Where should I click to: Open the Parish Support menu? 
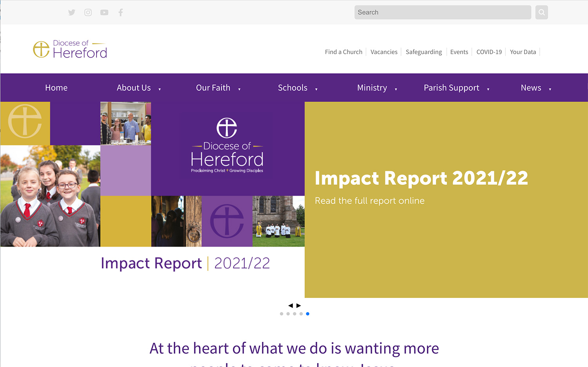(452, 88)
